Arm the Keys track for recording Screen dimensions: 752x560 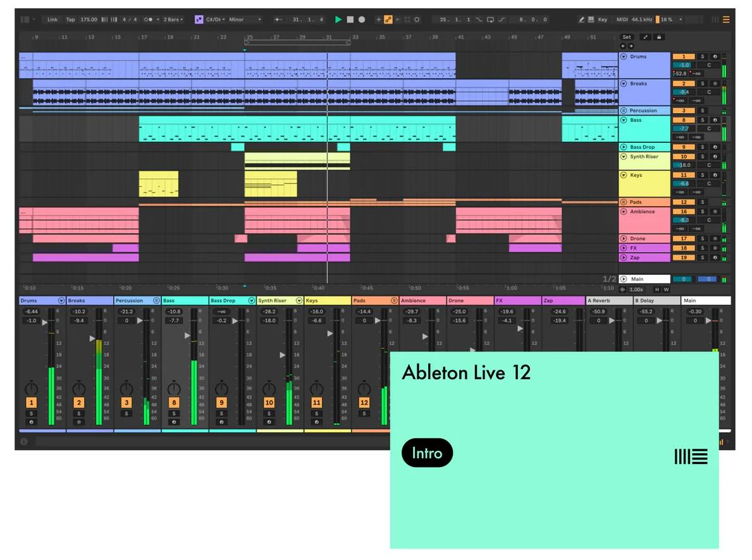coord(715,175)
